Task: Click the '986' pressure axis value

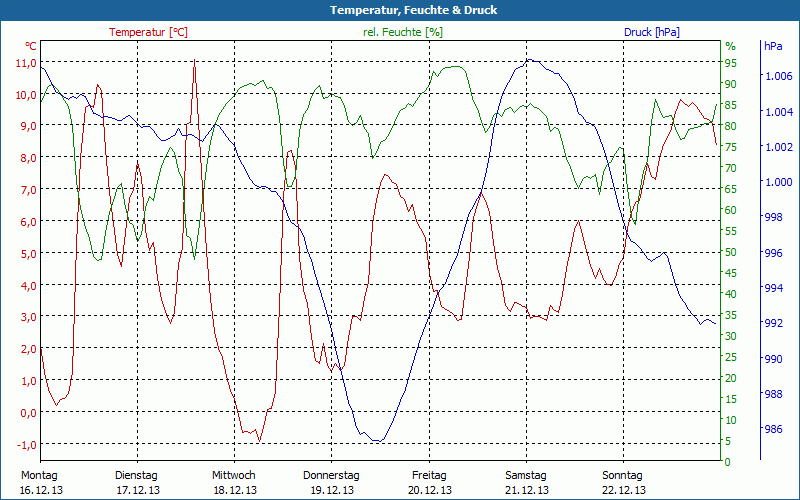Action: pyautogui.click(x=773, y=430)
